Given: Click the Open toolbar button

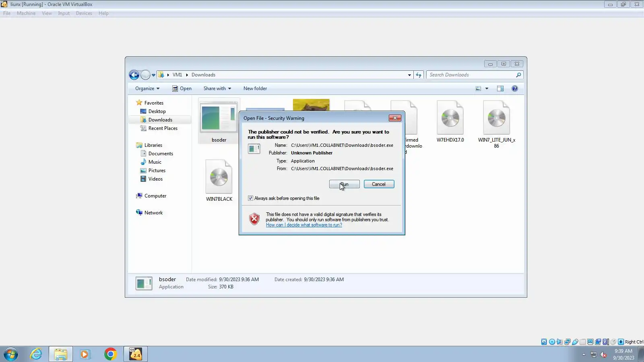Looking at the screenshot, I should pos(182,88).
